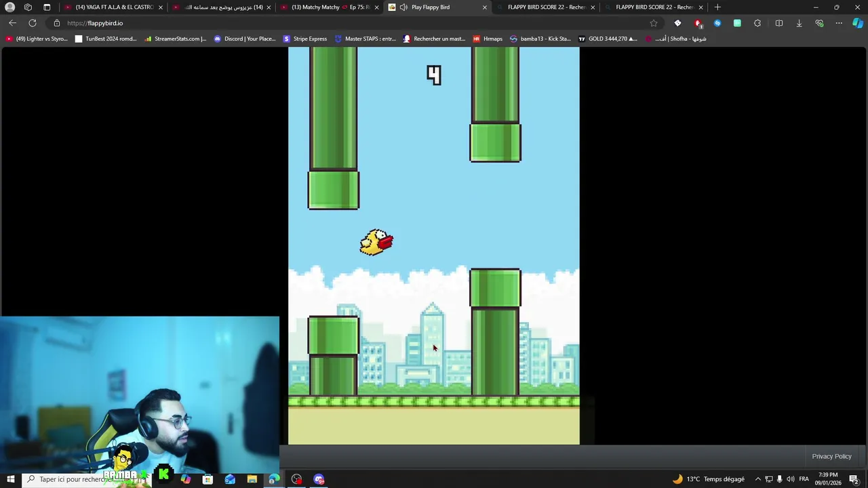Open network status tray icon
The width and height of the screenshot is (868, 488).
pyautogui.click(x=769, y=479)
